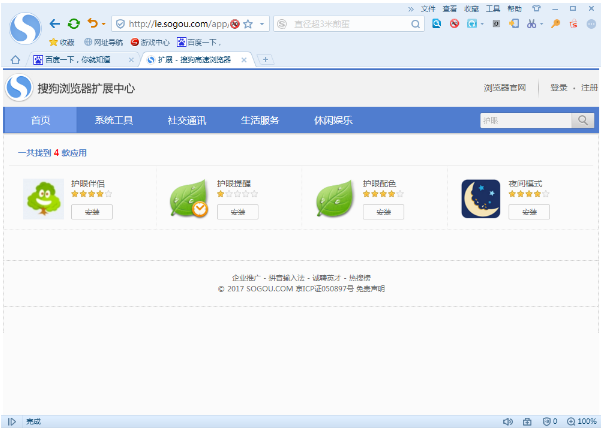The height and width of the screenshot is (435, 604).
Task: Open the 查看 menu
Action: 449,8
